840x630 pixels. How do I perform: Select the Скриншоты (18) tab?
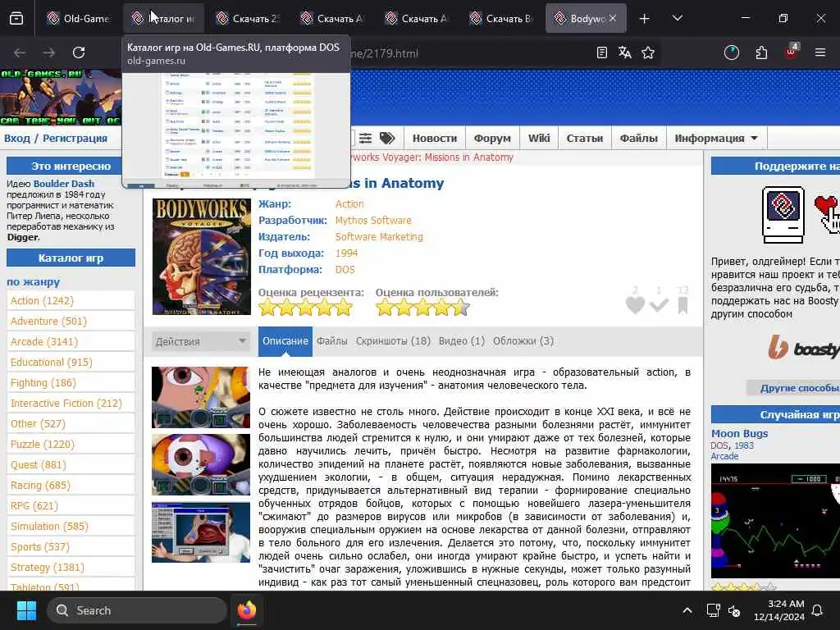point(393,341)
